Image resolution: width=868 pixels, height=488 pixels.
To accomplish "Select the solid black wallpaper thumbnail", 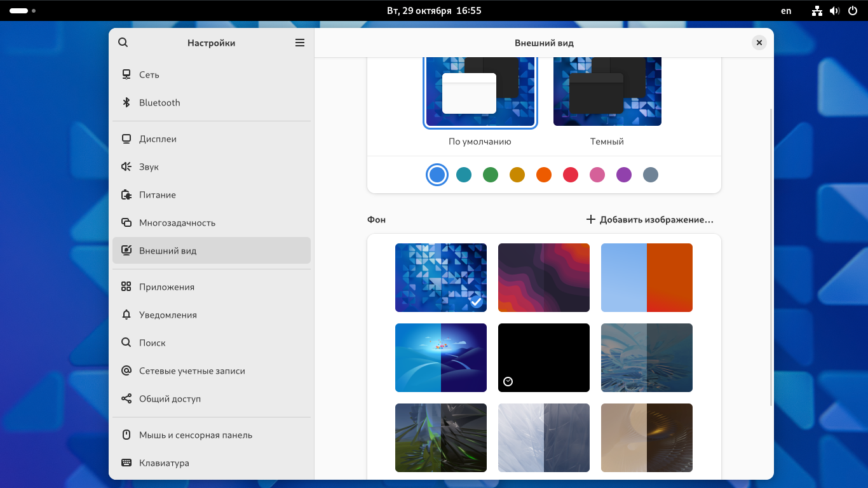I will pos(544,358).
